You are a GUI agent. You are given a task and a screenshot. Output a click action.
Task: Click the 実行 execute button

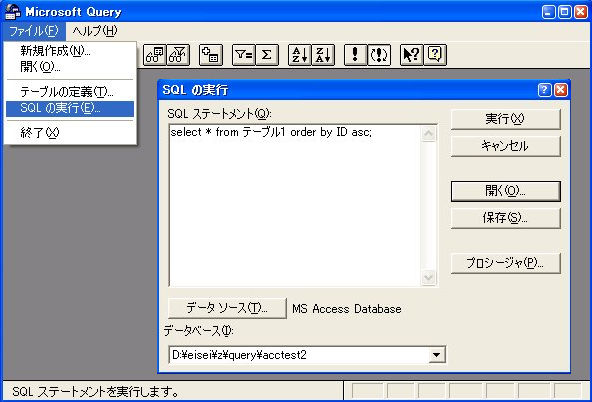pos(506,119)
